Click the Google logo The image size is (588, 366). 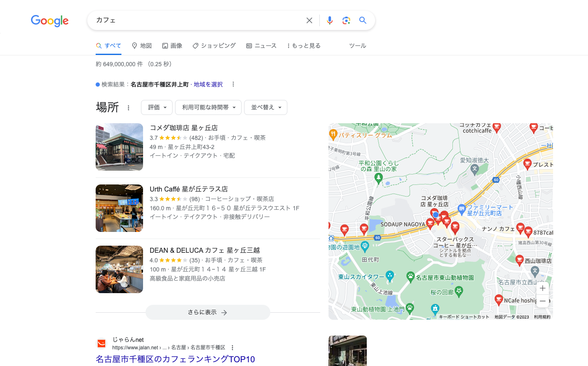point(49,21)
